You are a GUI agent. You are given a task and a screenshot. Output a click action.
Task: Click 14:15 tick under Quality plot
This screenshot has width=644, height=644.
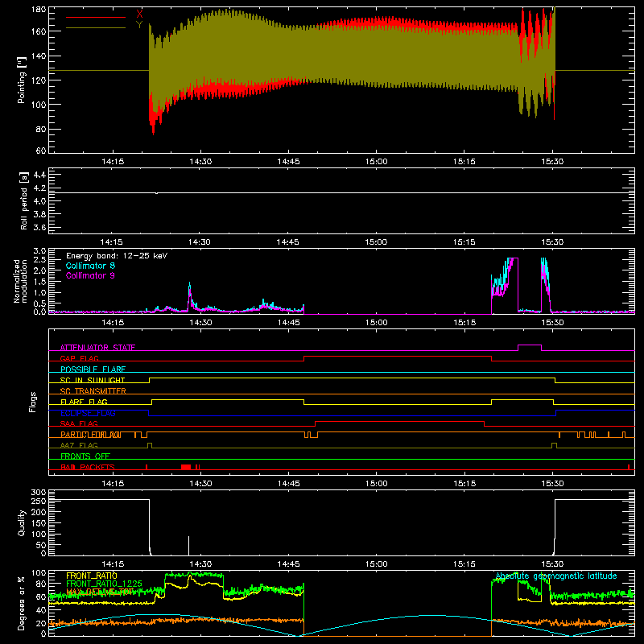pyautogui.click(x=113, y=564)
